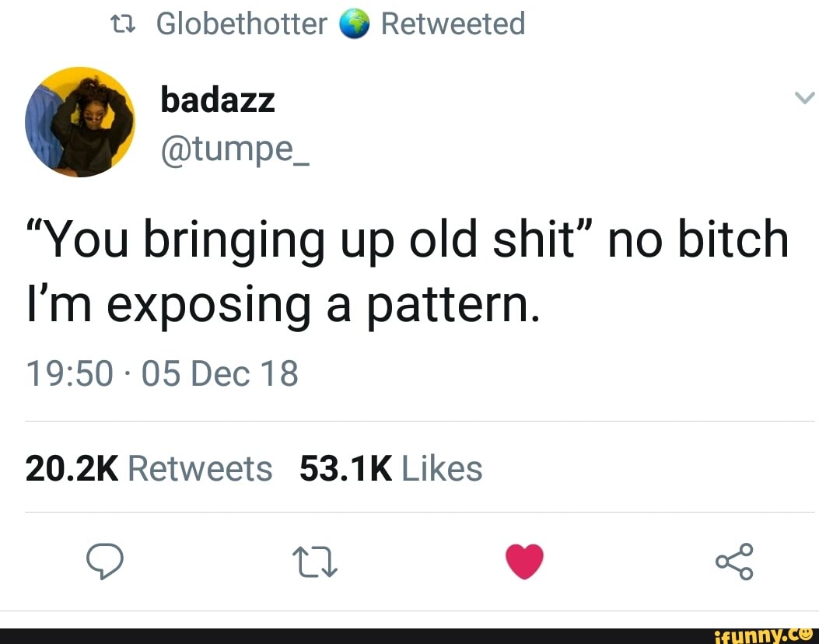This screenshot has width=819, height=644.
Task: Open the 19:50 · 05 Dec 18 timestamp
Action: [162, 373]
